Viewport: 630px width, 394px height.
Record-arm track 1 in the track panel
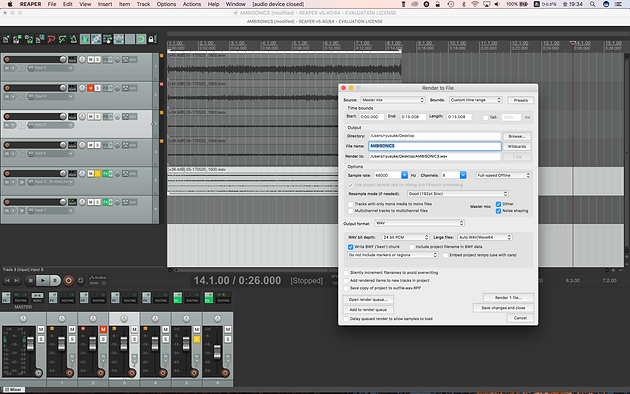(7, 59)
